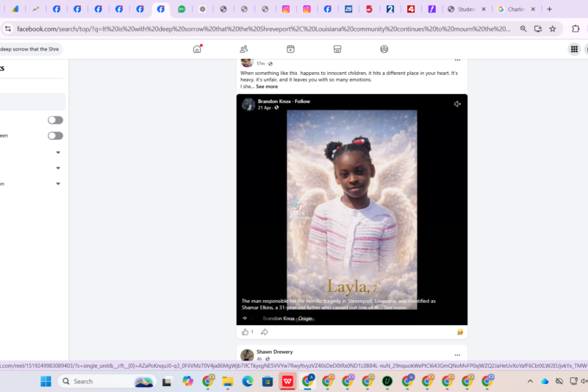Expand the middle dropdown arrow in the filters sidebar
Screen dimensions: 588x392
pos(58,168)
